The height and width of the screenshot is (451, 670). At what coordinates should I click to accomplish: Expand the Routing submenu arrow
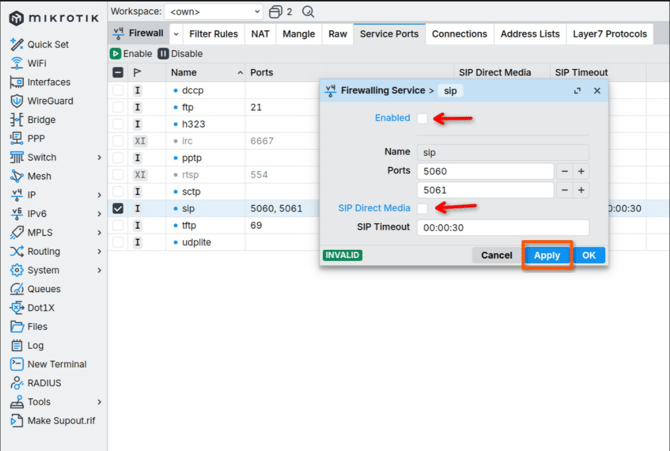(99, 252)
